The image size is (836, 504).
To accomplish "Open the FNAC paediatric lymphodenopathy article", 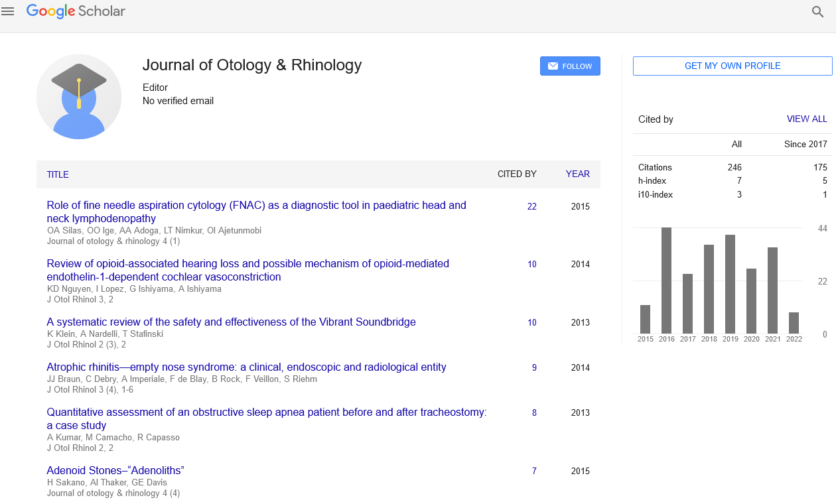I will pyautogui.click(x=256, y=212).
